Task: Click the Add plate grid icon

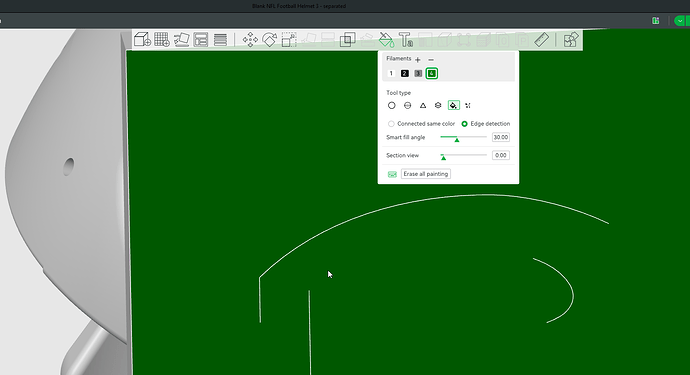Action: [162, 40]
